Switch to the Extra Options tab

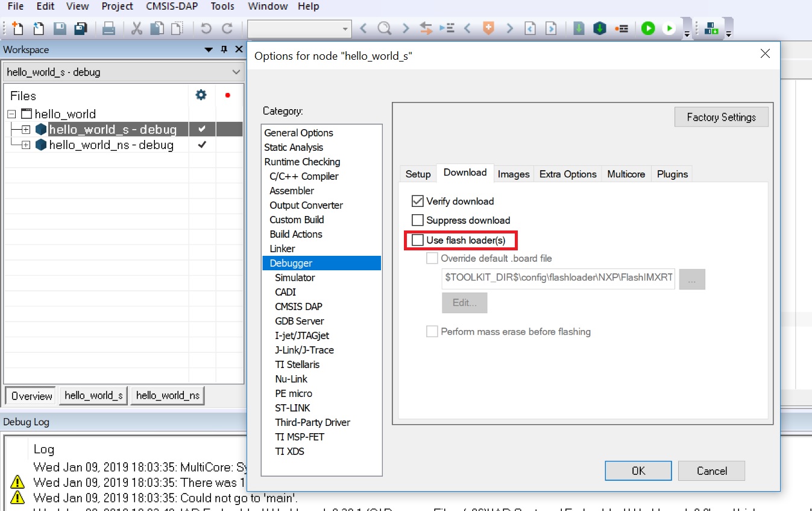tap(567, 174)
